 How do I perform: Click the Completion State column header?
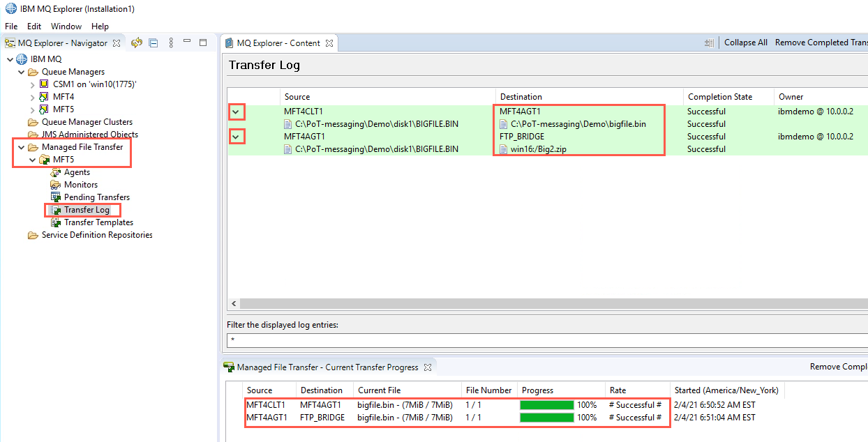tap(728, 97)
